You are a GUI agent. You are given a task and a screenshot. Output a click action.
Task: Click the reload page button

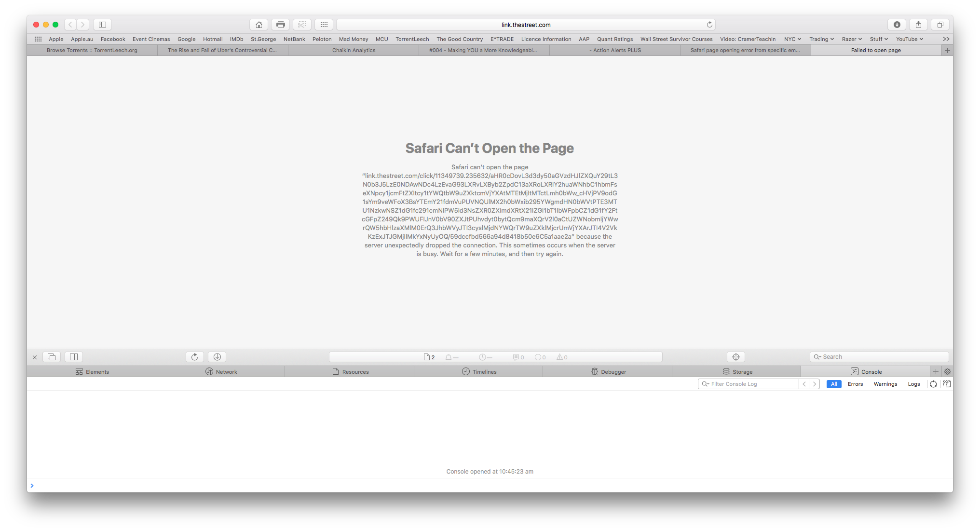coord(710,24)
